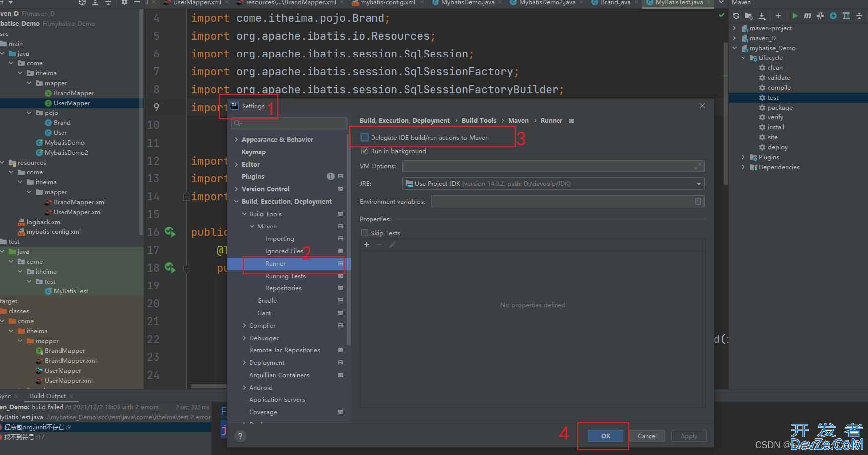
Task: Expand Editor node in Settings tree
Action: [x=237, y=165]
